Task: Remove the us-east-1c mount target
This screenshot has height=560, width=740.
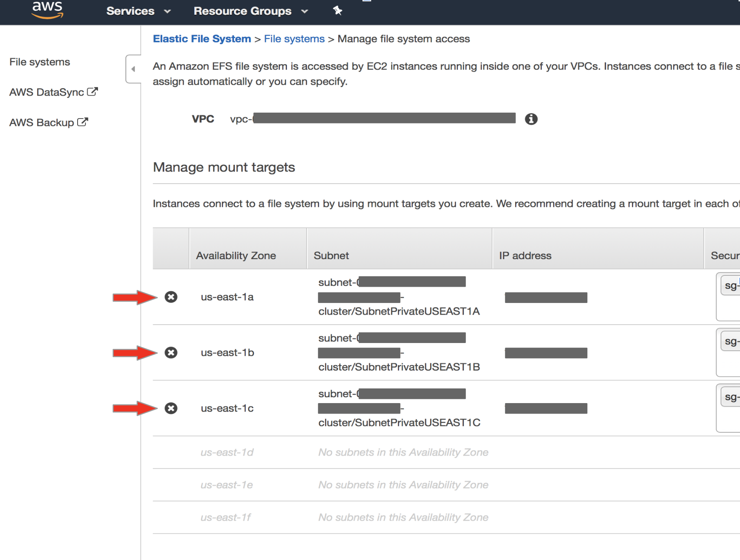Action: coord(171,409)
